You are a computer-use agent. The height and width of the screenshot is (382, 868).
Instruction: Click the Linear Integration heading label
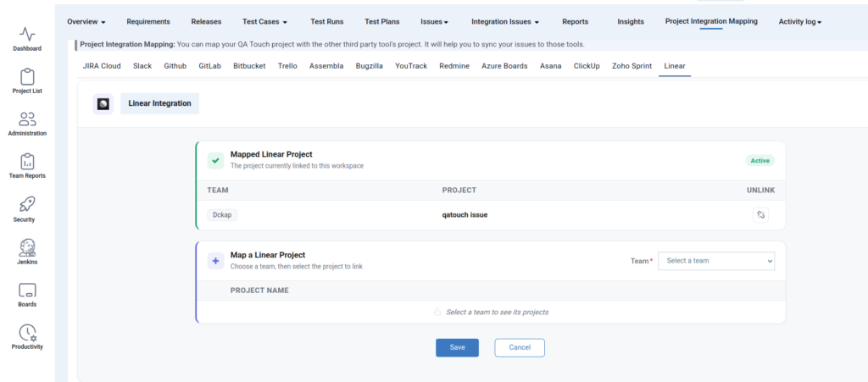coord(159,103)
